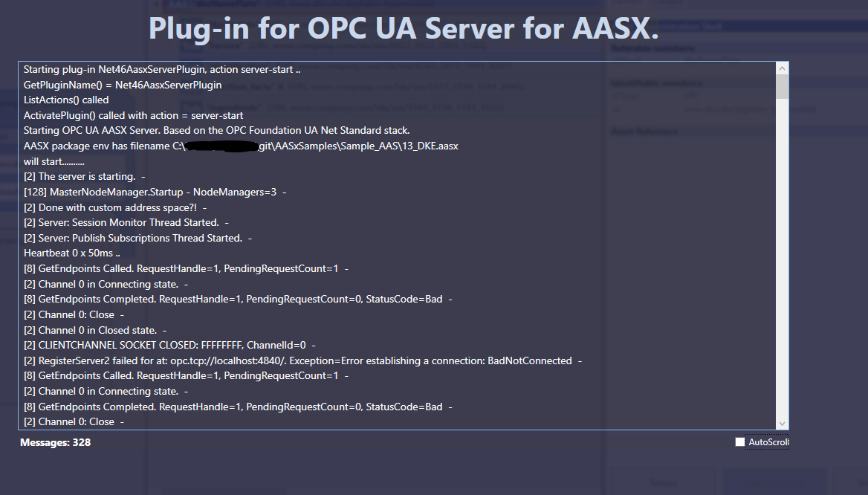Select the 'CLIENTCHANNEL SOCKET CLOSED' entry
The width and height of the screenshot is (868, 495).
pos(170,345)
